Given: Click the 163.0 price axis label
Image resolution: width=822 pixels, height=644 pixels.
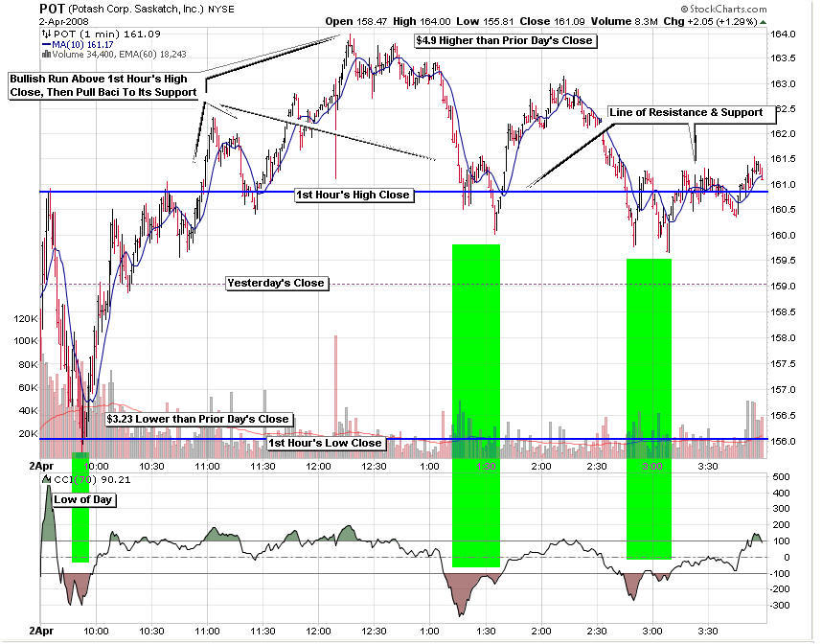Looking at the screenshot, I should (783, 84).
